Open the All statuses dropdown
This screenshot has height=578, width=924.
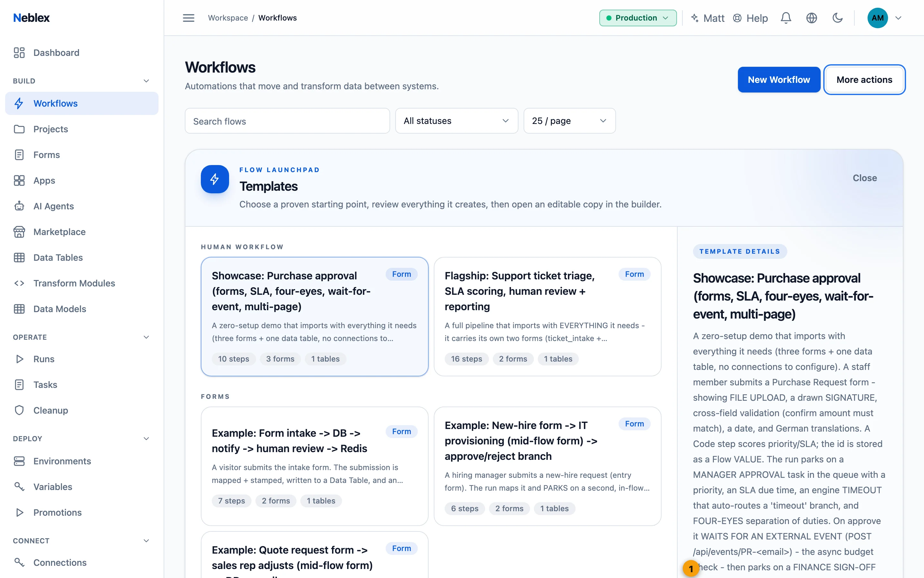pos(456,121)
